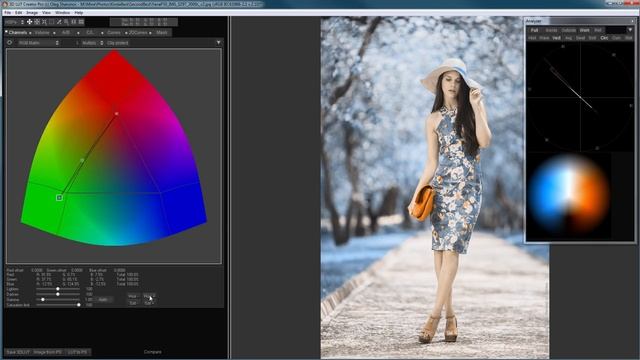Click the LUT to PS button
The width and height of the screenshot is (640, 360).
point(78,352)
